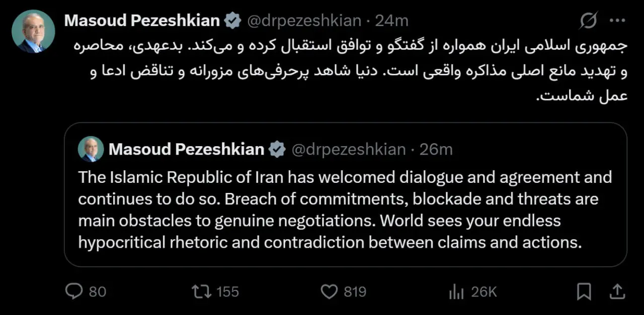The height and width of the screenshot is (315, 644).
Task: Open the quoted English tweet text
Action: 345,210
